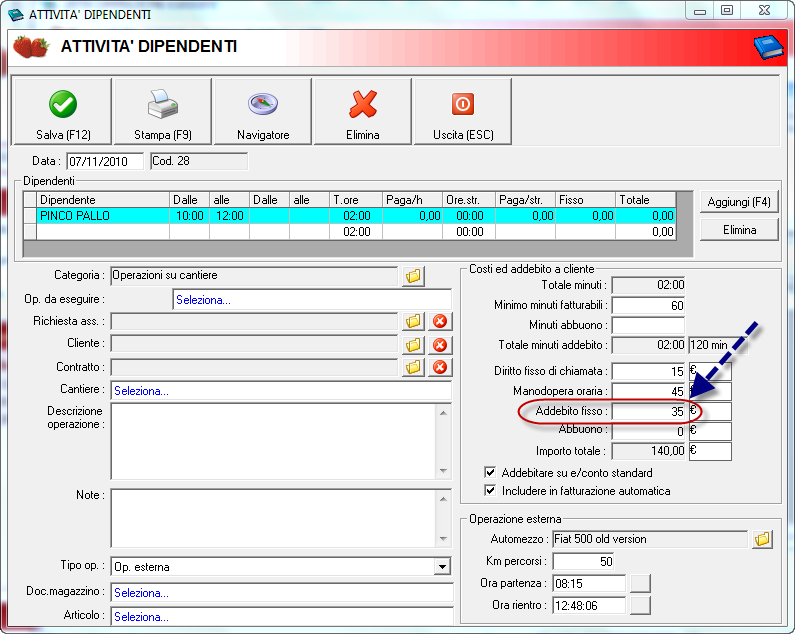Open folder browser for Contratto
This screenshot has width=795, height=634.
414,367
